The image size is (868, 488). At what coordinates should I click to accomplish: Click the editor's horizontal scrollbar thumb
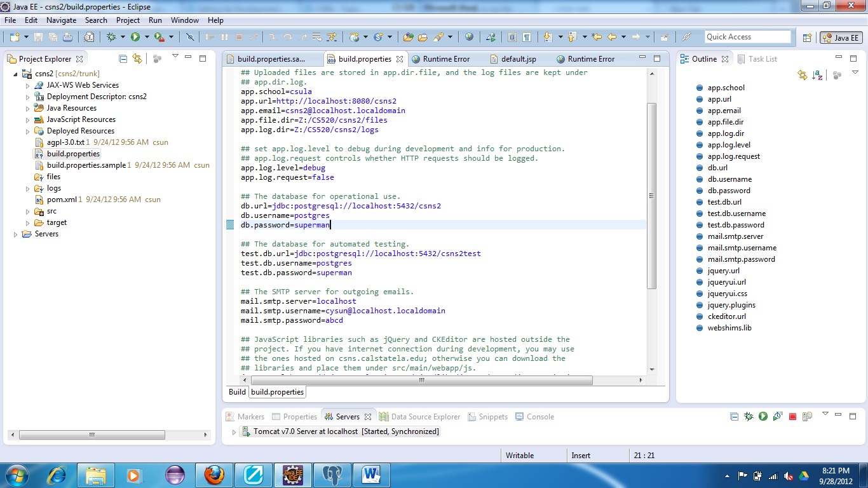[421, 381]
